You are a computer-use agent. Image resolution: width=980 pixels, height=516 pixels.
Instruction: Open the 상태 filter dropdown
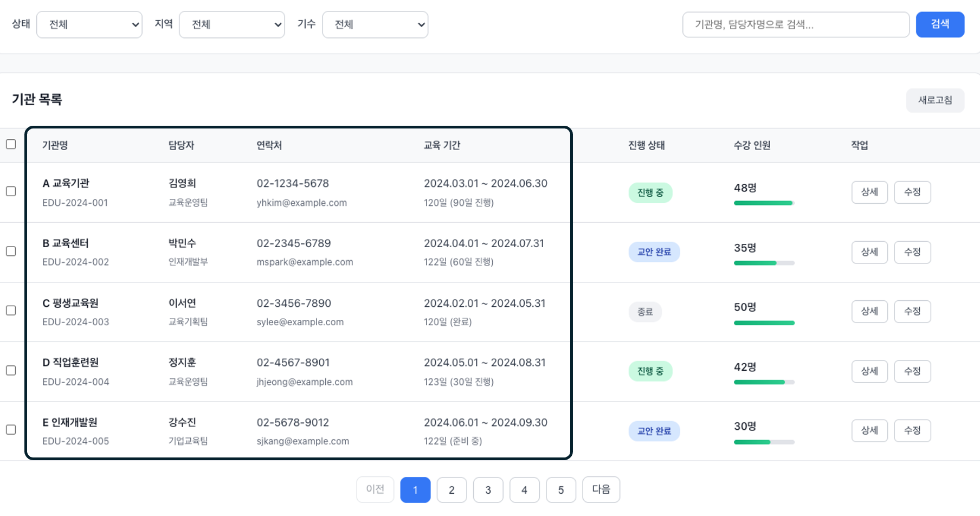[x=89, y=24]
